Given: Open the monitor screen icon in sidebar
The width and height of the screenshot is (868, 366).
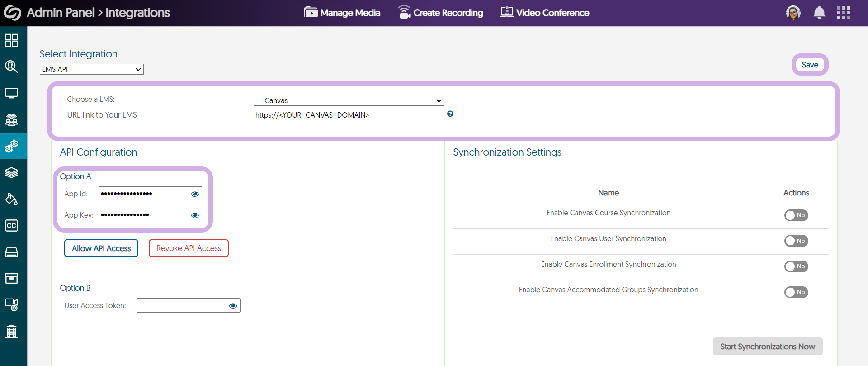Looking at the screenshot, I should click(11, 93).
